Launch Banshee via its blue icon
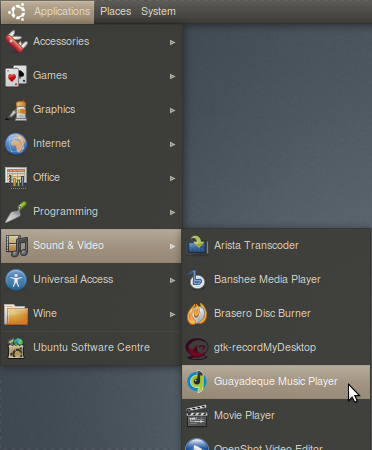 [x=197, y=280]
